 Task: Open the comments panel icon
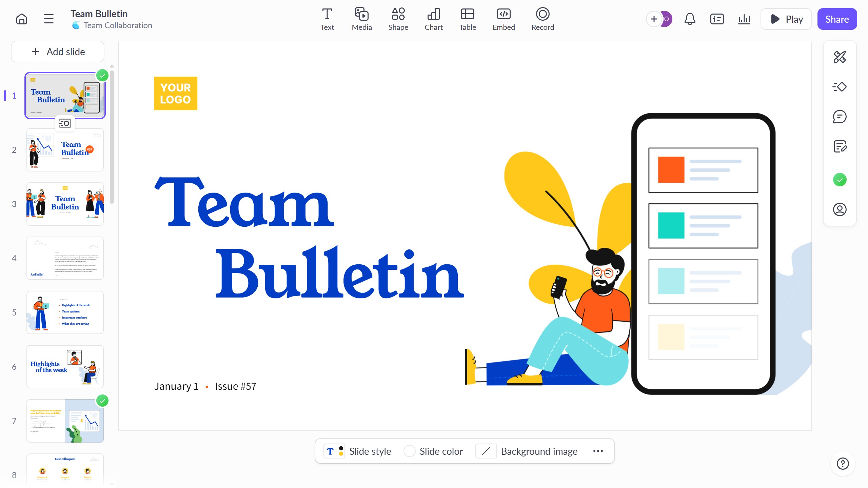point(840,117)
